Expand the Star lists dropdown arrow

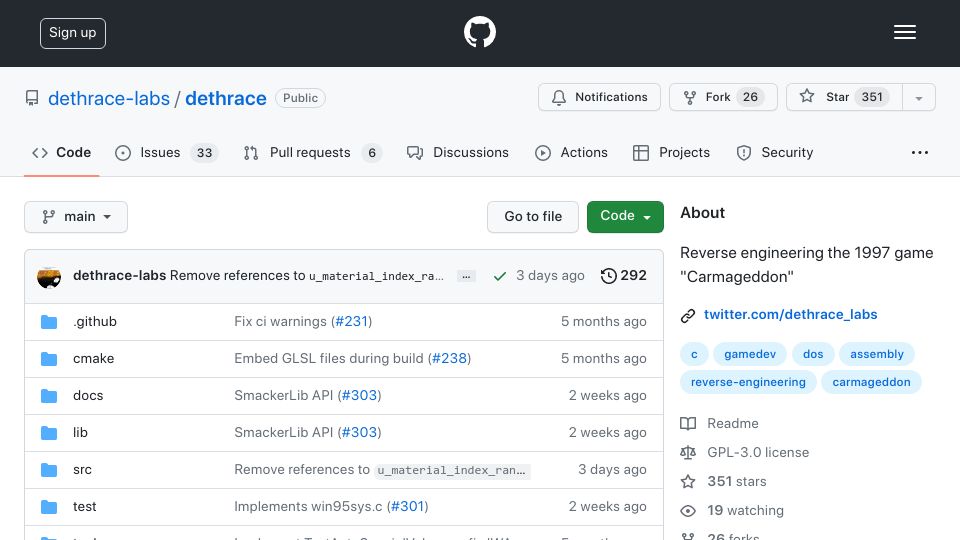919,98
